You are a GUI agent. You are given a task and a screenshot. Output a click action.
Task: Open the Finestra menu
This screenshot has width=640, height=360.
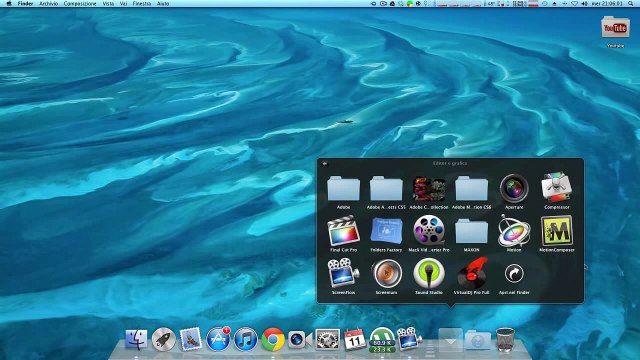tap(142, 3)
